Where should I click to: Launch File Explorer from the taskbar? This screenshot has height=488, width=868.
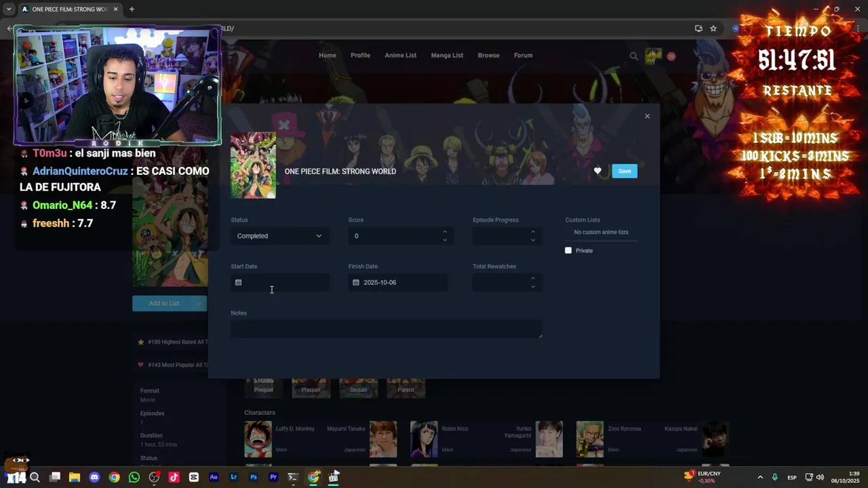pos(75,477)
